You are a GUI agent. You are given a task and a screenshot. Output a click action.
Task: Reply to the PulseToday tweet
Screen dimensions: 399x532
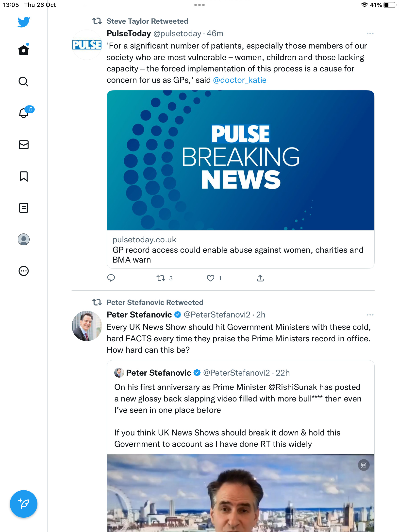click(111, 278)
